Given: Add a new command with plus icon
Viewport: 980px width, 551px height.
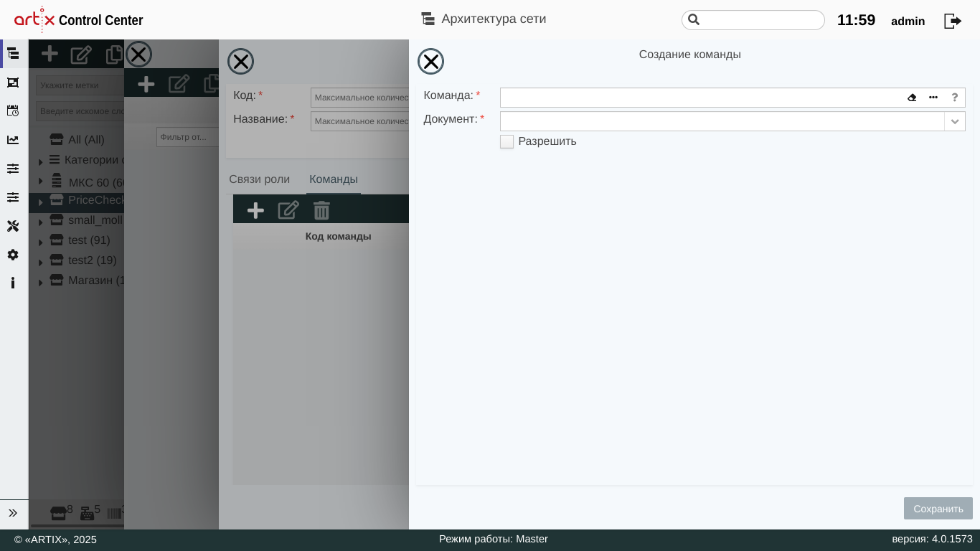Looking at the screenshot, I should 255,210.
